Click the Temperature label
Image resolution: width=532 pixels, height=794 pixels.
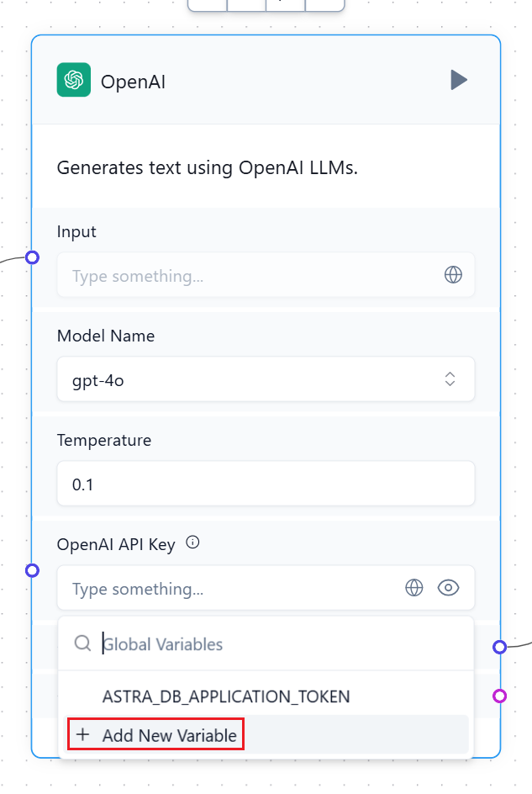tap(103, 440)
